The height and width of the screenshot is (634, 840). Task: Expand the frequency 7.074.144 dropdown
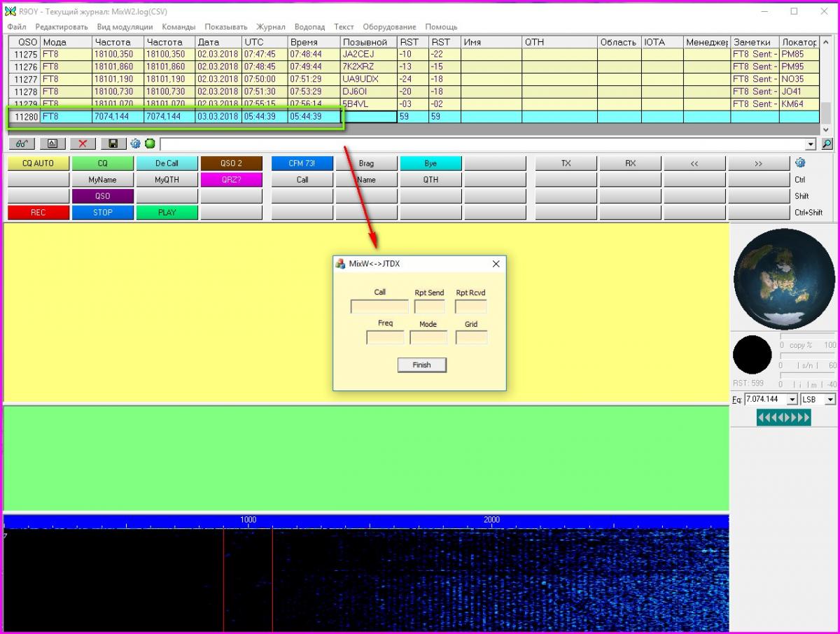click(x=792, y=399)
